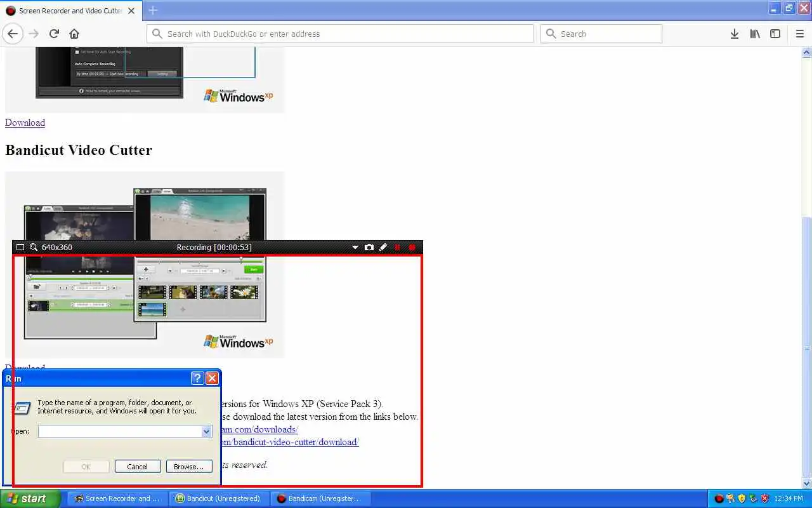The height and width of the screenshot is (508, 812).
Task: Switch to Bandicam (Unregistered) taskbar button
Action: pos(321,498)
